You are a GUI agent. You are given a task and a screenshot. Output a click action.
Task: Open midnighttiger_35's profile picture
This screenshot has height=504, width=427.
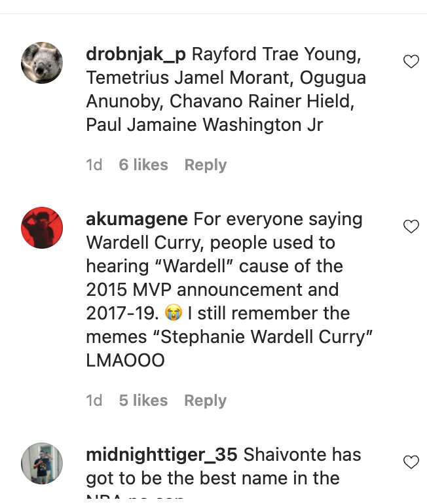pyautogui.click(x=42, y=463)
